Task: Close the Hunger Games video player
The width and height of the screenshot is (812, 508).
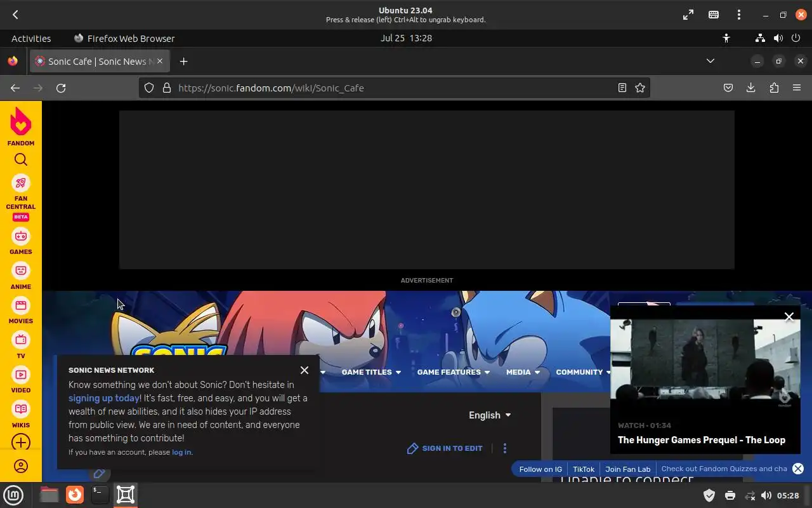Action: click(789, 317)
